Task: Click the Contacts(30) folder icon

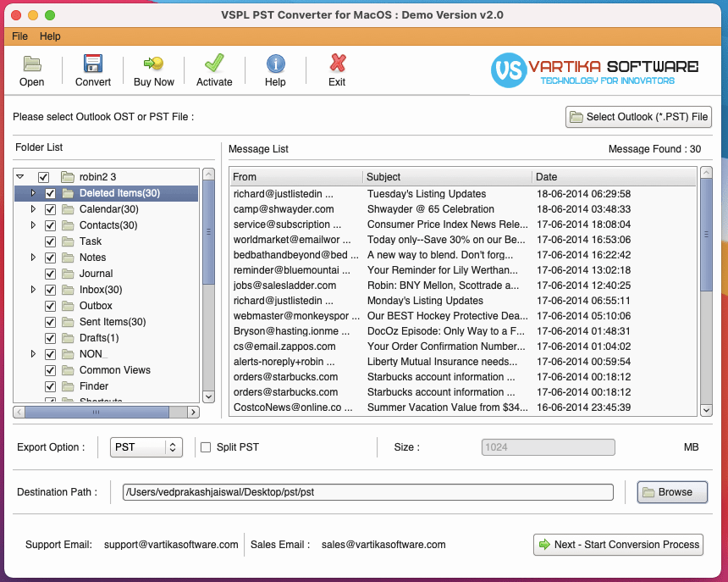Action: tap(69, 225)
